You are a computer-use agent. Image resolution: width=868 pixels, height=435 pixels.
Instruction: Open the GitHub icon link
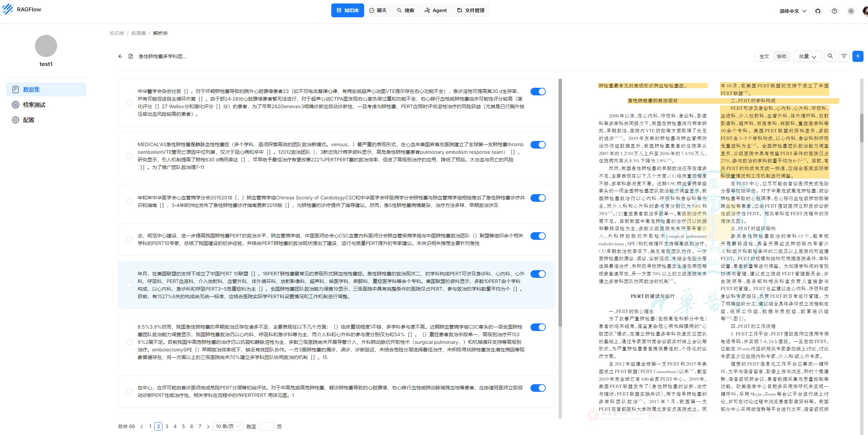(818, 11)
